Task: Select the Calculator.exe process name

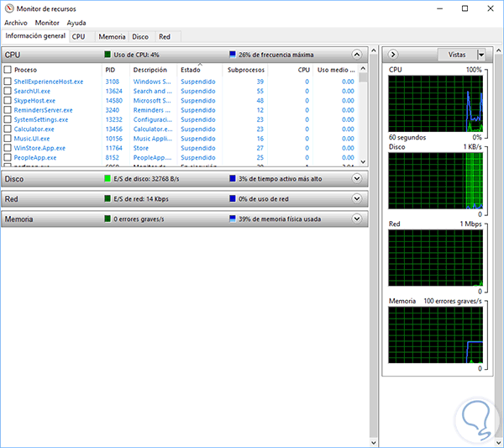Action: [x=34, y=129]
